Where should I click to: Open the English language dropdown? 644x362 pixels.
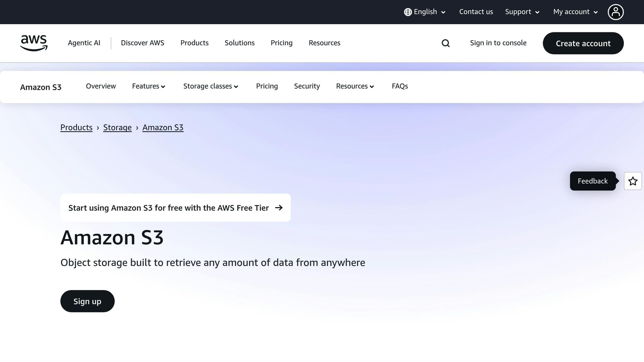tap(425, 12)
